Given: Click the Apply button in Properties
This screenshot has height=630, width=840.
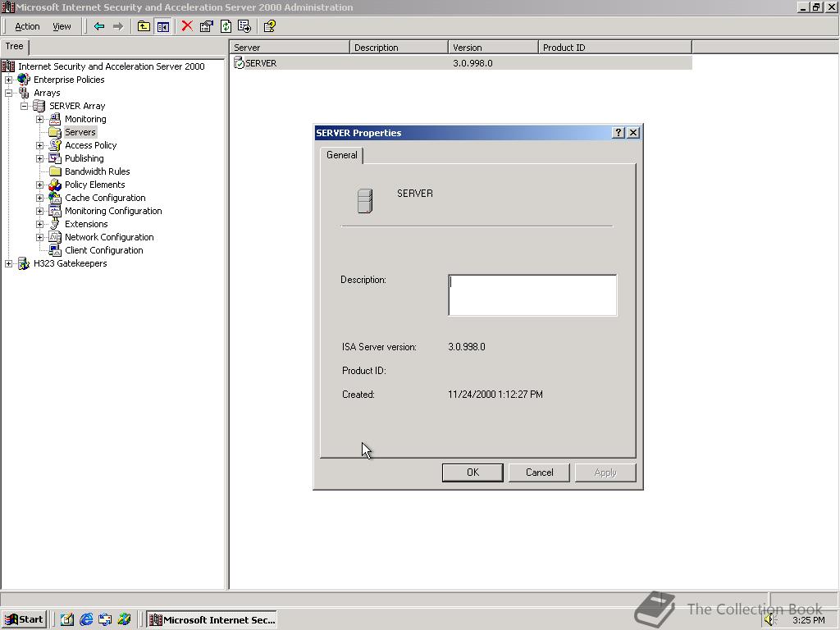Looking at the screenshot, I should 605,472.
